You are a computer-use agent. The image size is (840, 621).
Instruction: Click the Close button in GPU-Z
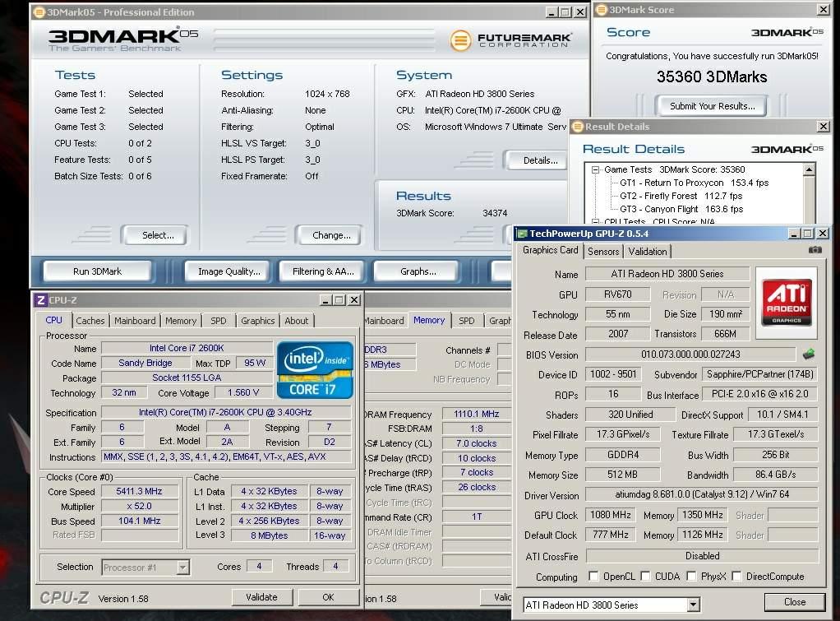(x=795, y=602)
